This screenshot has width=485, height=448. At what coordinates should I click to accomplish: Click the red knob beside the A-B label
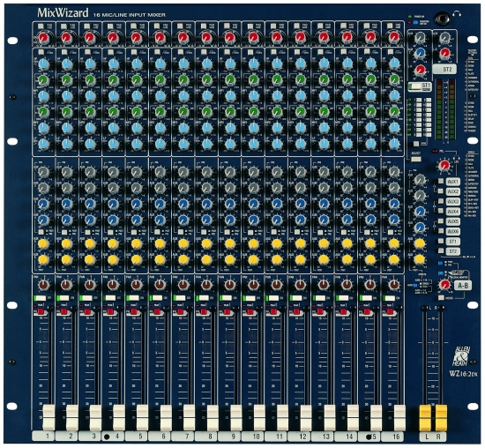444,284
